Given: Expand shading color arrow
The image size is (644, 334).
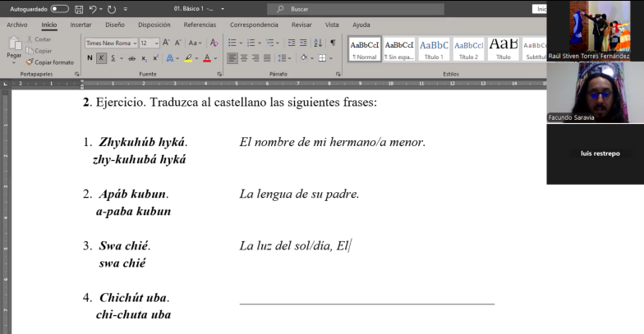Looking at the screenshot, I should pyautogui.click(x=312, y=58).
